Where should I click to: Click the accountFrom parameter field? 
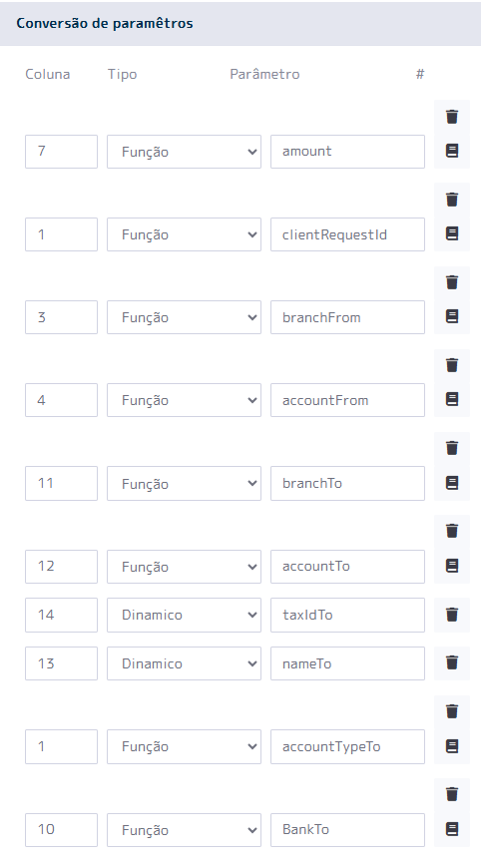(x=347, y=400)
